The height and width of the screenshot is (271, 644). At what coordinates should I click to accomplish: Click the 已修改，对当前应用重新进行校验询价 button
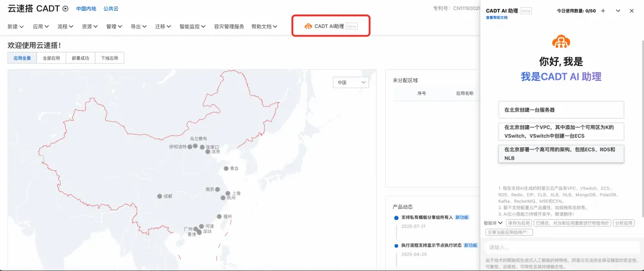[572, 223]
